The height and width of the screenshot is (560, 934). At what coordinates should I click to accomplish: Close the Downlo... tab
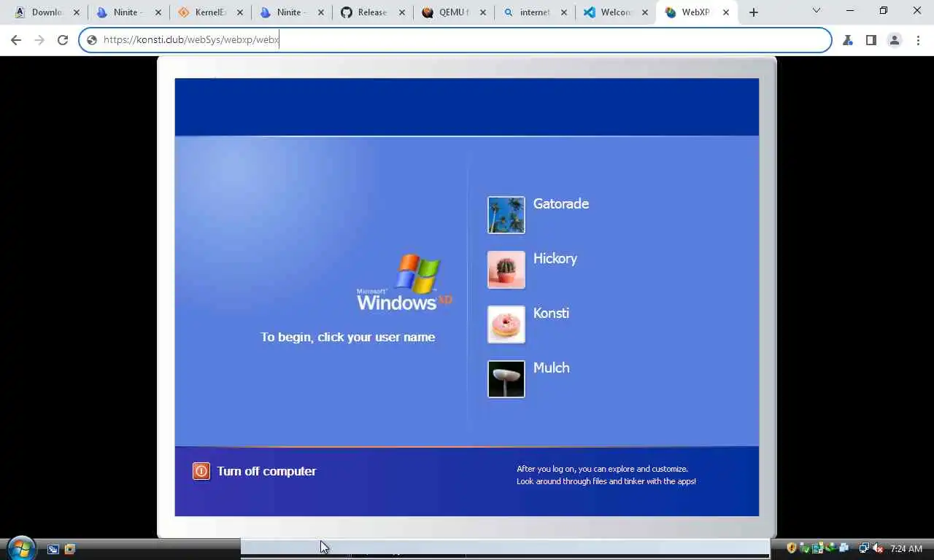coord(77,12)
